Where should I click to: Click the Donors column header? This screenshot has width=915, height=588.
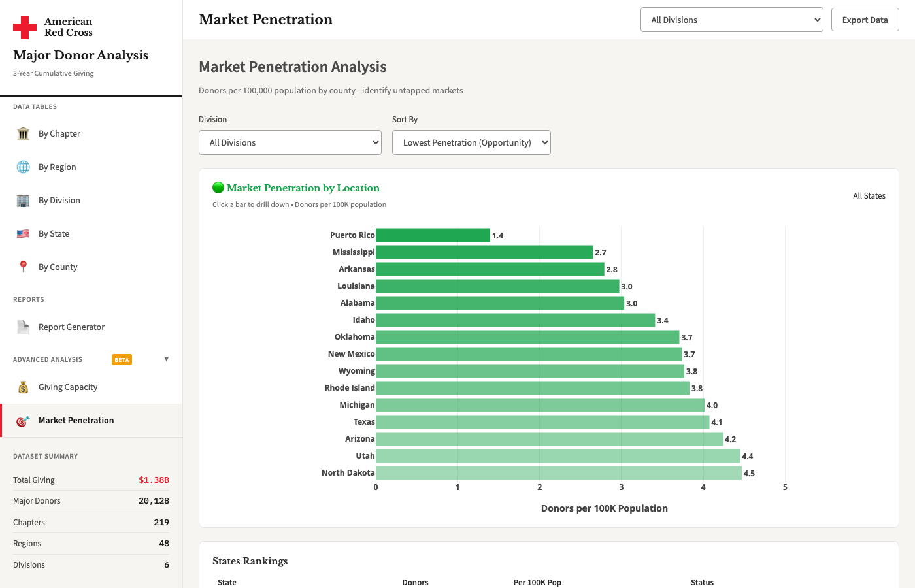[x=416, y=582]
